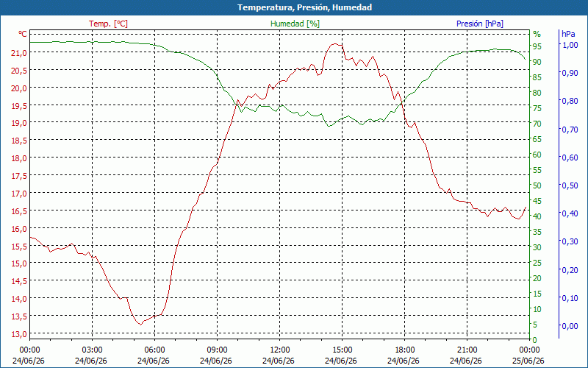Click the 15,5 value on the temperature axis

pos(19,247)
